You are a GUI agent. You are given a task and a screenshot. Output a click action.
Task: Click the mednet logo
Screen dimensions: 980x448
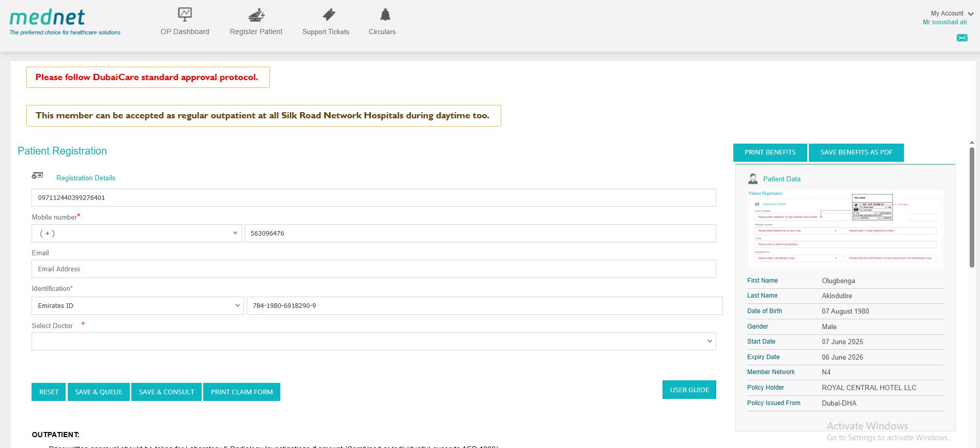(x=65, y=23)
